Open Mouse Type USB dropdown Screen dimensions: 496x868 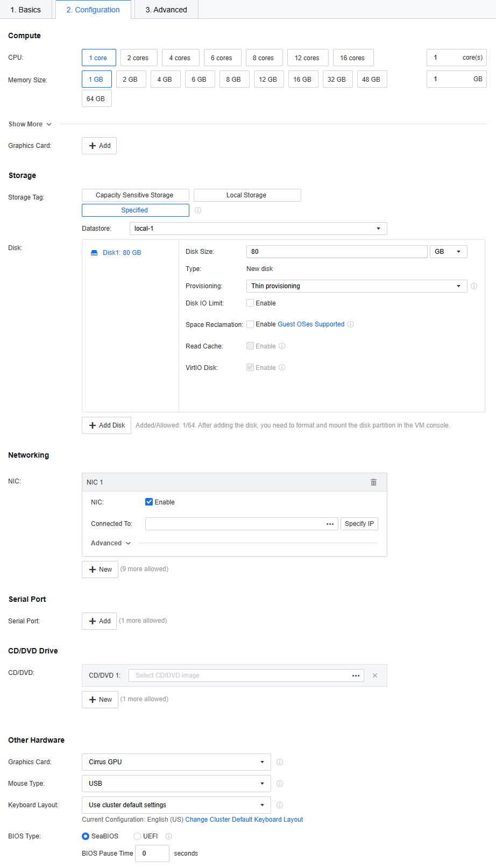pos(176,784)
